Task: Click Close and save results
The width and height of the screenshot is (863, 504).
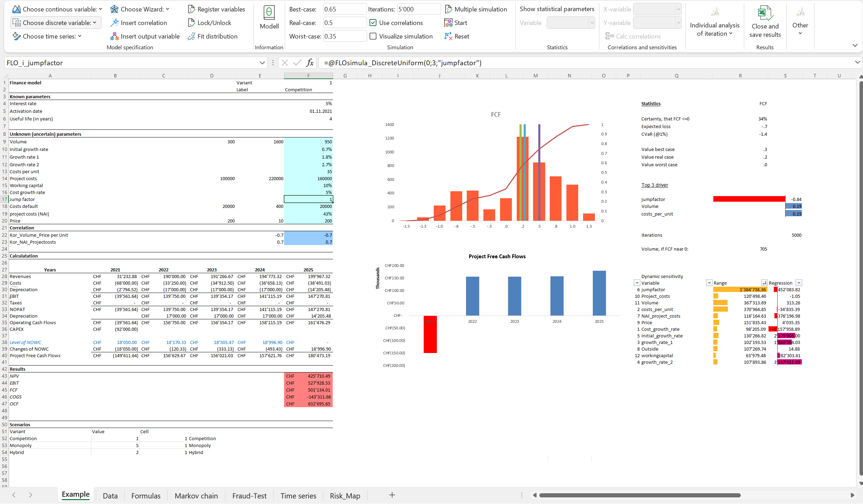Action: [765, 22]
